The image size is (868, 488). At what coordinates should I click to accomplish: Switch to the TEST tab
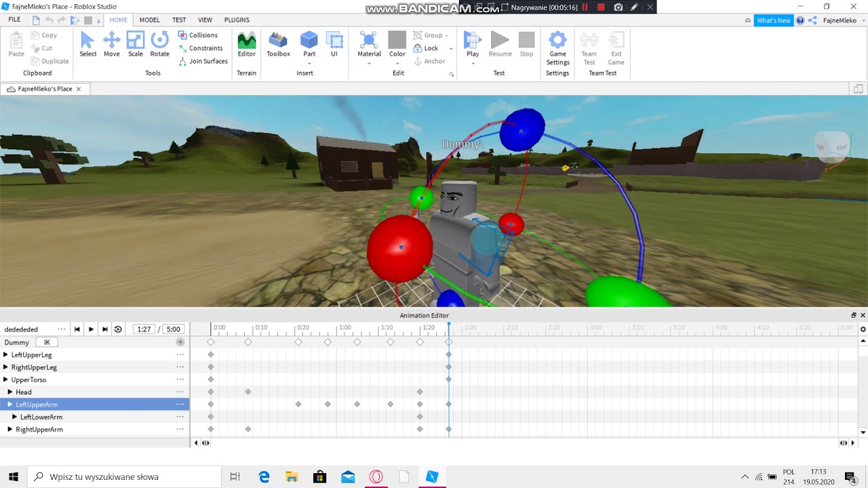(179, 20)
